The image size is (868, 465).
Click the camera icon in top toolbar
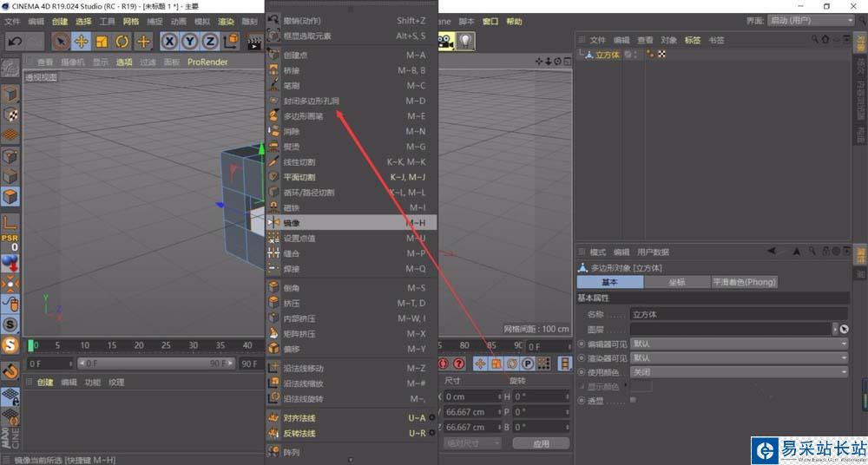tap(446, 41)
